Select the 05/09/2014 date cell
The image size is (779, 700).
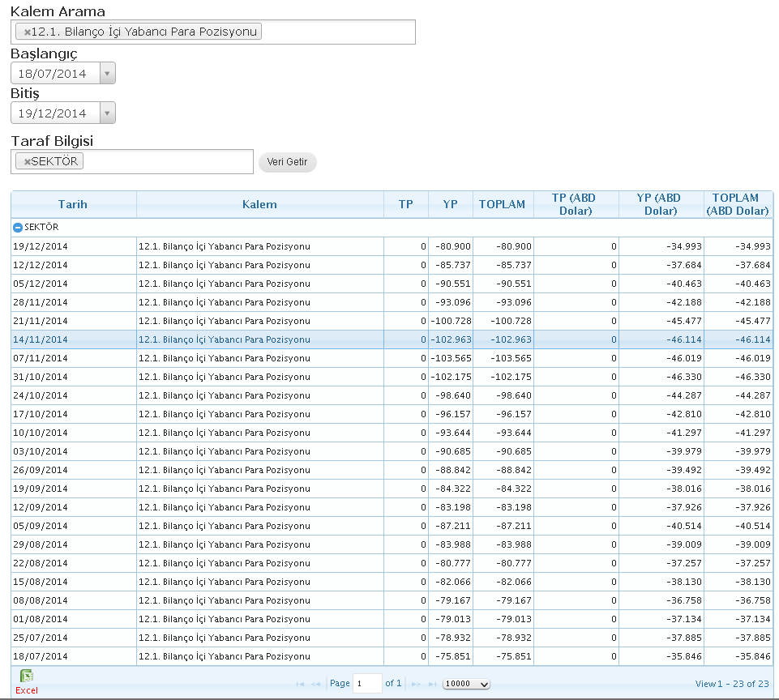(x=74, y=526)
